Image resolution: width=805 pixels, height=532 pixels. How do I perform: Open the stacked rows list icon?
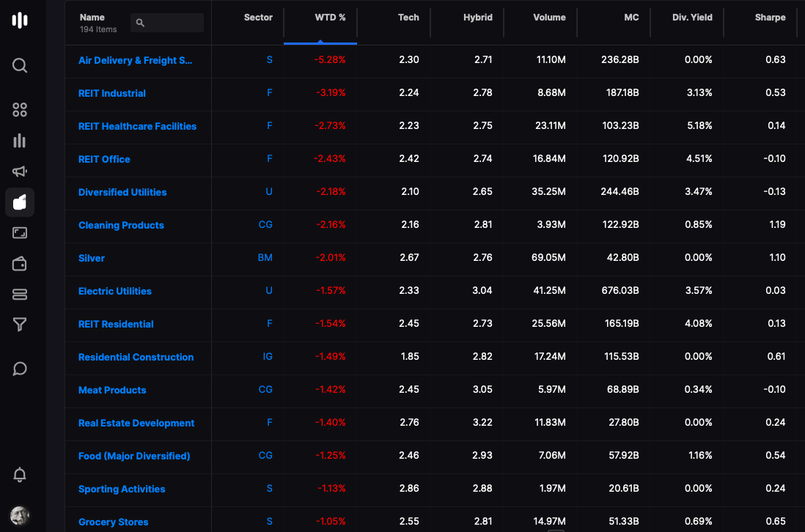(x=20, y=294)
